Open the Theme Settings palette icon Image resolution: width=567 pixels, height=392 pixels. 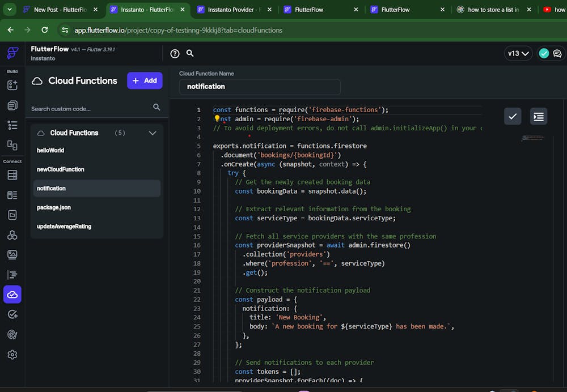click(12, 334)
